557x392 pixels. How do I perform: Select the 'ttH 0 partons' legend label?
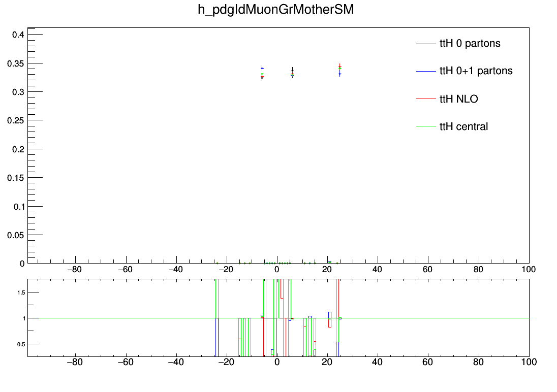[470, 43]
